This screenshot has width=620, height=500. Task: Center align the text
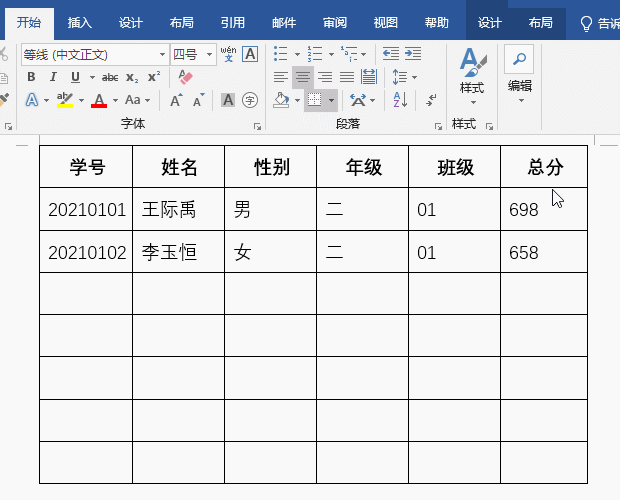pos(303,77)
